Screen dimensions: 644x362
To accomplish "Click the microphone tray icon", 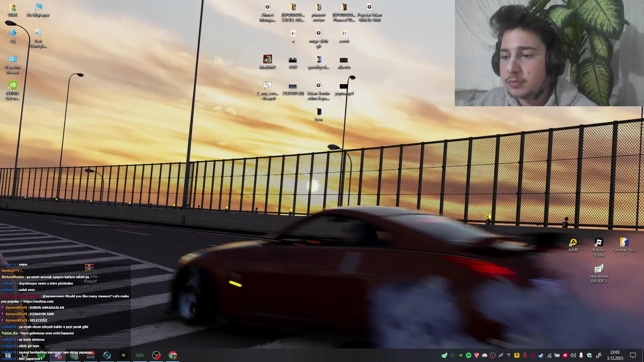I will pyautogui.click(x=581, y=355).
